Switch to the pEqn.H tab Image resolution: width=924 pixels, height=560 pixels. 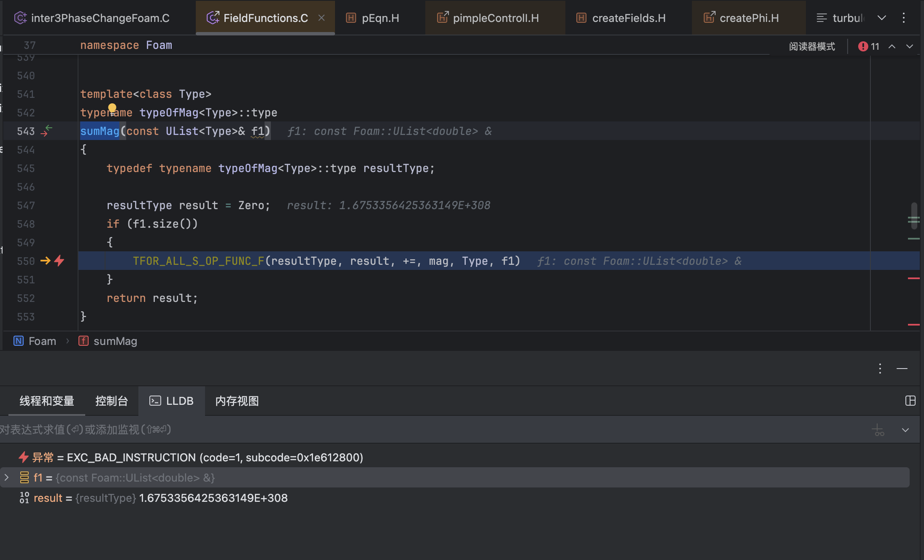tap(373, 18)
